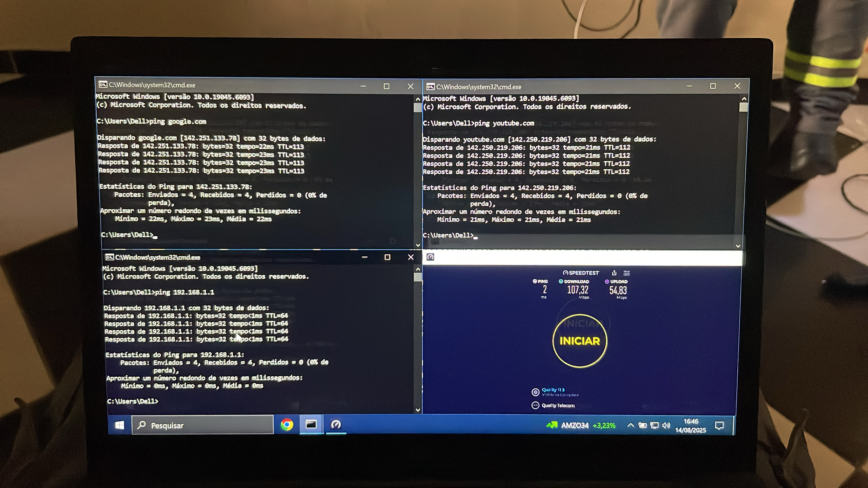Screen dimensions: 868x488
Task: Click the battery power tray icon
Action: tap(642, 425)
